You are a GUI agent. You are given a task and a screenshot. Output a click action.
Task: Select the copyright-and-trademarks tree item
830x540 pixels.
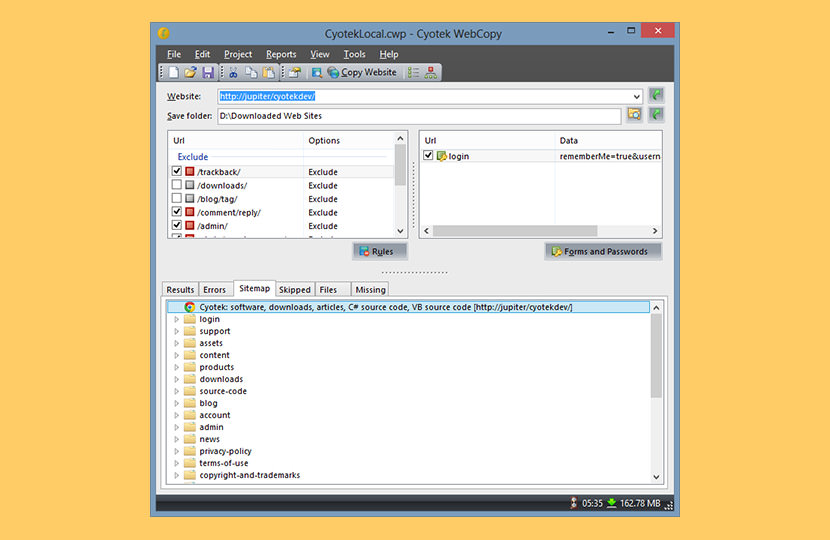249,475
